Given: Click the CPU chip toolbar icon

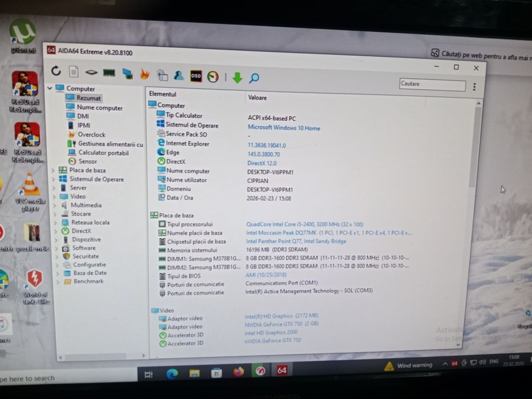Looking at the screenshot, I should [x=91, y=72].
